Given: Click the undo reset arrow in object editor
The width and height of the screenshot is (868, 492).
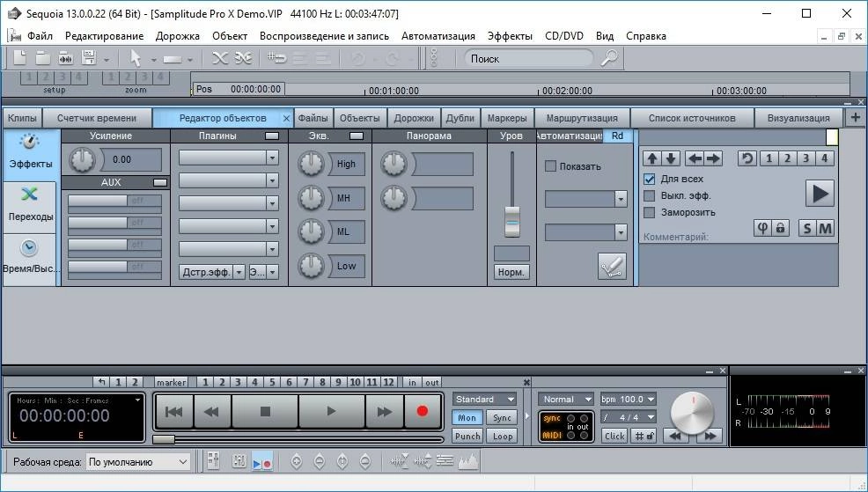Looking at the screenshot, I should pyautogui.click(x=747, y=158).
